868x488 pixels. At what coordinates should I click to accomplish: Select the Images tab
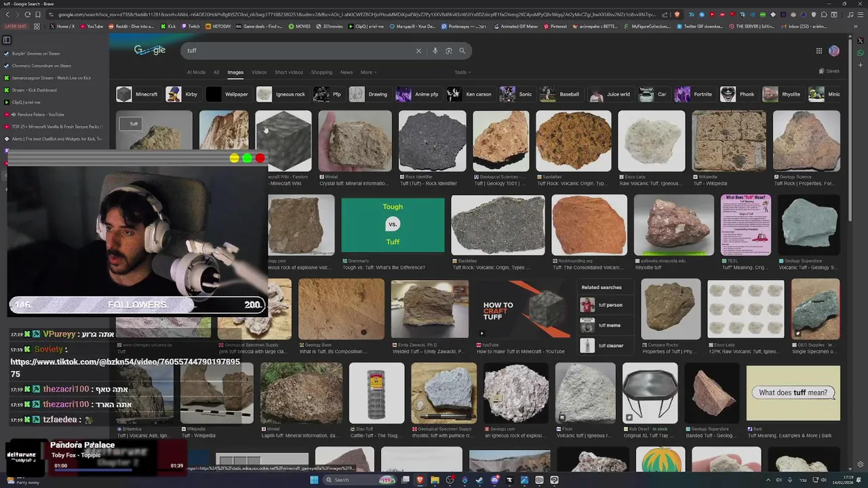click(235, 73)
